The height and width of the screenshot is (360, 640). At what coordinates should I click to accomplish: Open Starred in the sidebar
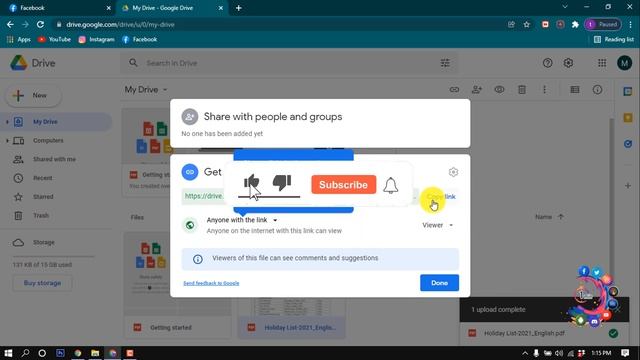(x=43, y=197)
